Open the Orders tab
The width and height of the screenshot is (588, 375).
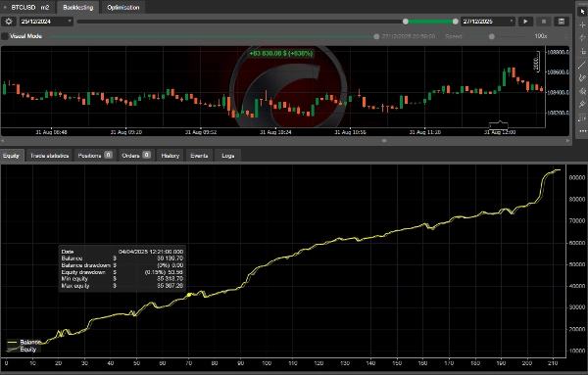tap(136, 156)
